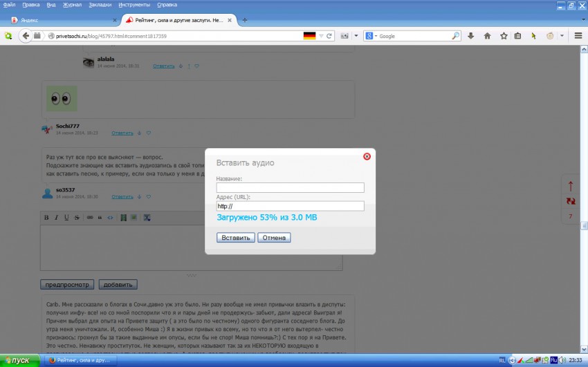The width and height of the screenshot is (588, 367).
Task: Reload the page via refresh icon
Action: point(329,36)
